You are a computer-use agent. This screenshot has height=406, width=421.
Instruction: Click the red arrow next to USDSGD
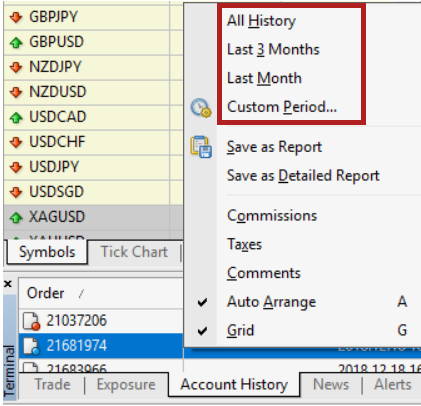(x=16, y=192)
